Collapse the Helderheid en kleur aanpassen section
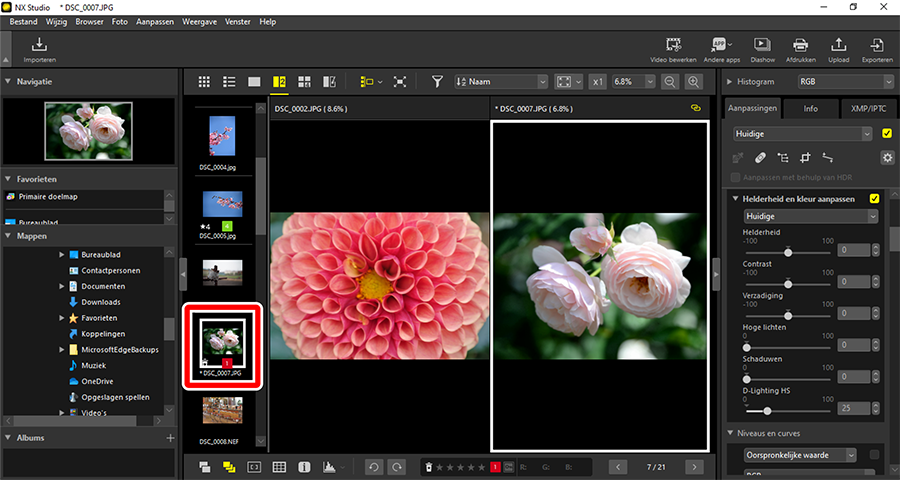Image resolution: width=900 pixels, height=480 pixels. [735, 199]
